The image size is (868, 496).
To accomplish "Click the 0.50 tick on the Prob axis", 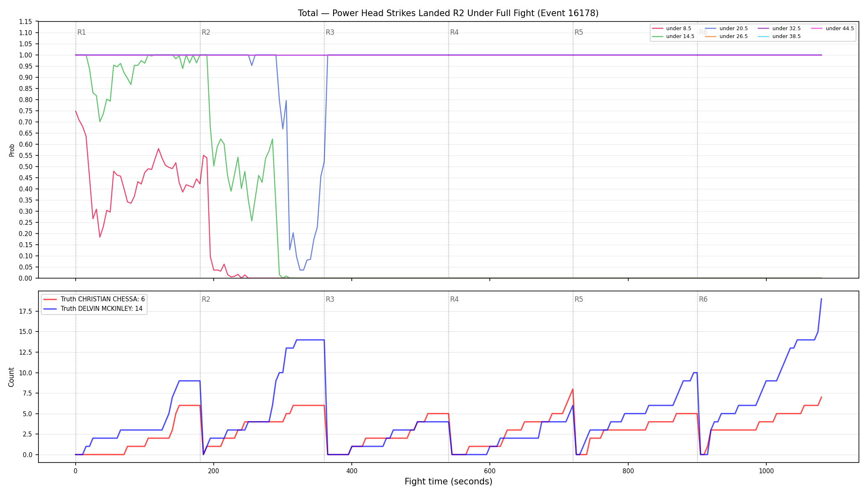I will point(26,167).
